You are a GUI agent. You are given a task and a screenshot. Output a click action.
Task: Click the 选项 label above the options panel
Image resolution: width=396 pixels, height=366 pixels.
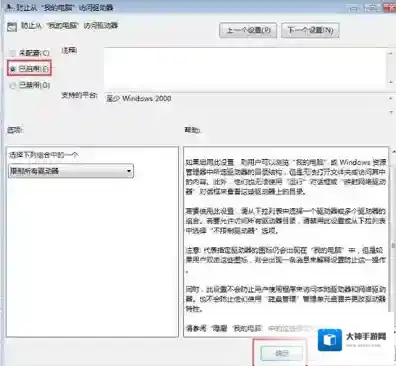coord(15,130)
